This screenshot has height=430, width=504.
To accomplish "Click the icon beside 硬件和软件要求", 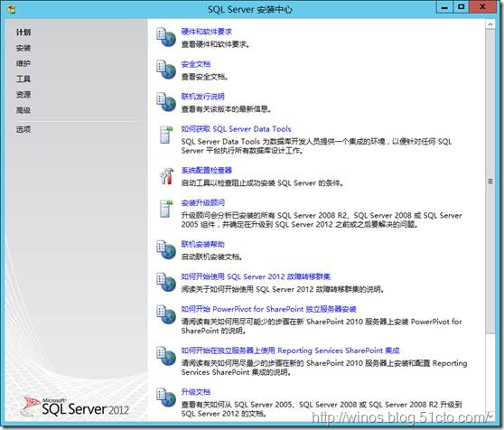I will (x=166, y=37).
